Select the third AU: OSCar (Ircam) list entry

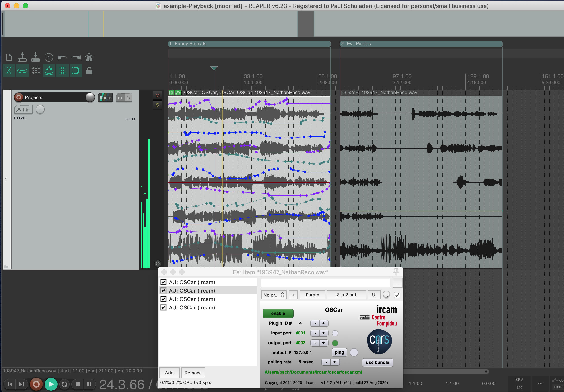pos(208,299)
